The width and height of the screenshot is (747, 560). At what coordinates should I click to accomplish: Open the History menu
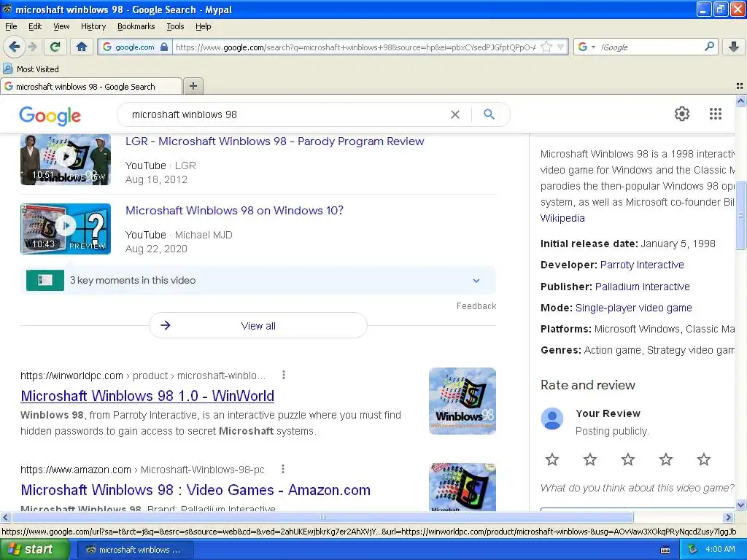point(93,26)
